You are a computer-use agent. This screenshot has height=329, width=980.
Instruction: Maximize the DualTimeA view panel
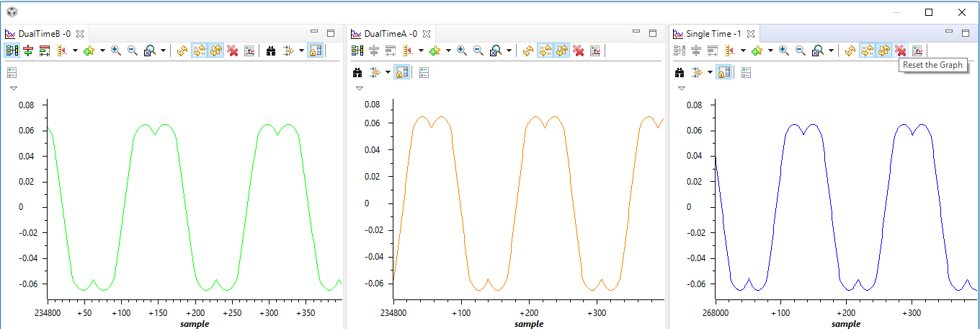(653, 32)
